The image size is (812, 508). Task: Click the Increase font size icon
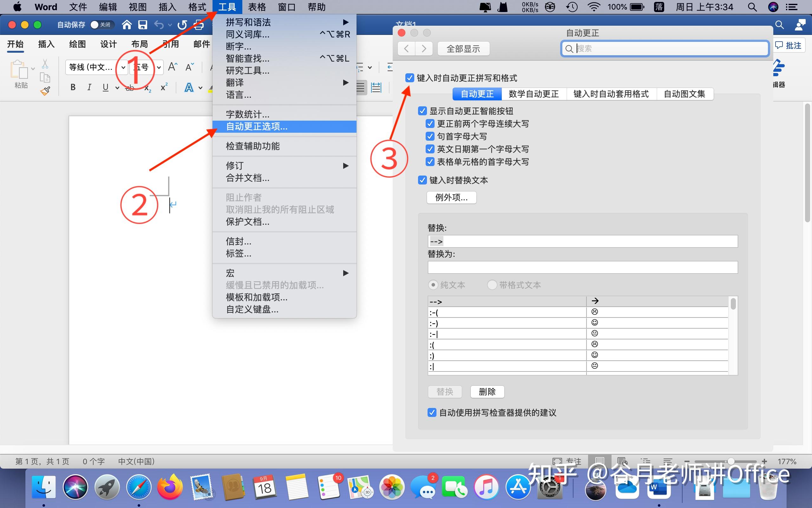[x=173, y=67]
